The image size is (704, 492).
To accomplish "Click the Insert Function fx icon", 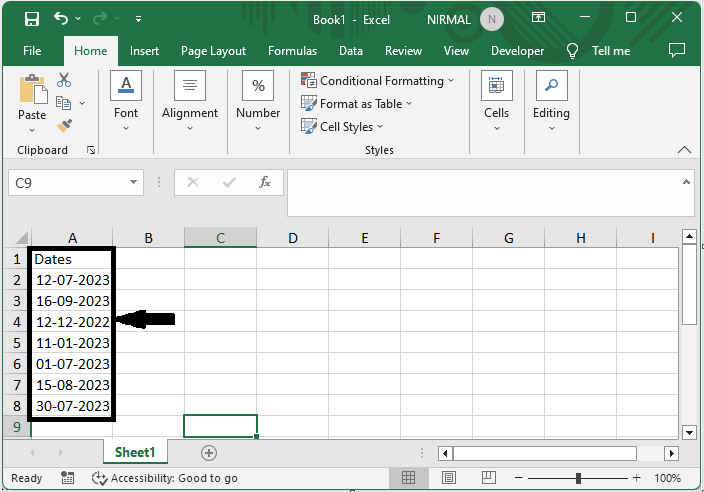I will (265, 183).
